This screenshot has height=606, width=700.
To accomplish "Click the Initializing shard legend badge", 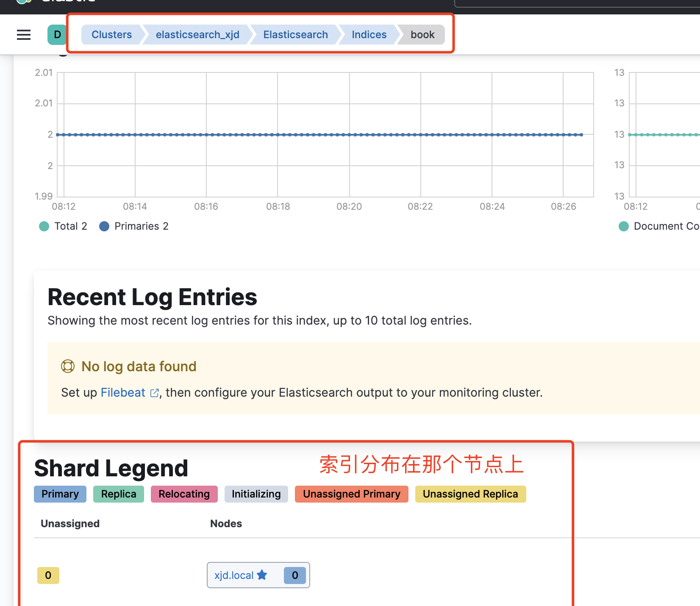I will (x=256, y=494).
